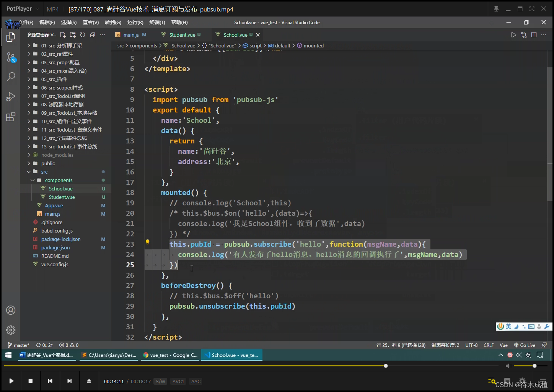Image resolution: width=554 pixels, height=392 pixels.
Task: Adjust the PotPlayer volume slider
Action: click(x=531, y=366)
